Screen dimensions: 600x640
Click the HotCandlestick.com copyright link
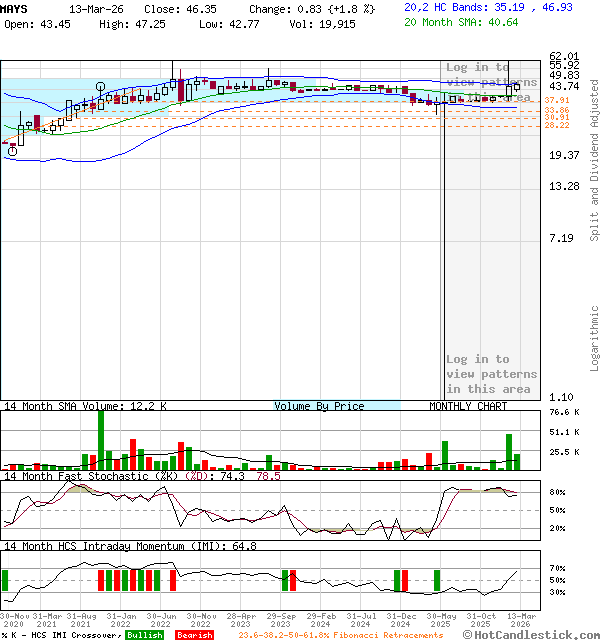[530, 634]
